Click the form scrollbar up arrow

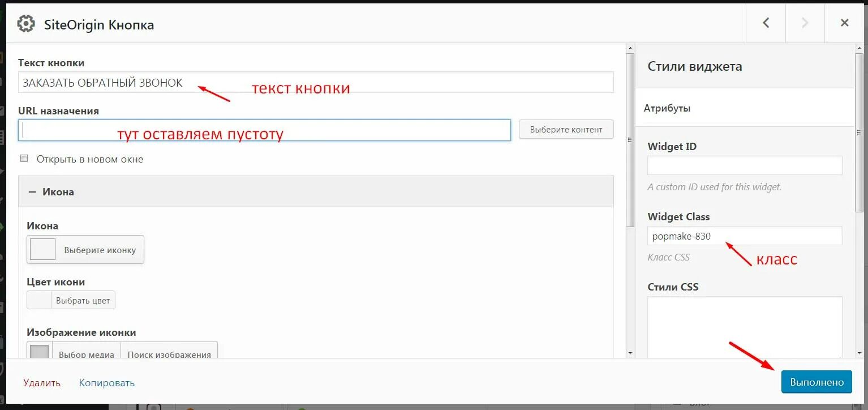[x=630, y=49]
